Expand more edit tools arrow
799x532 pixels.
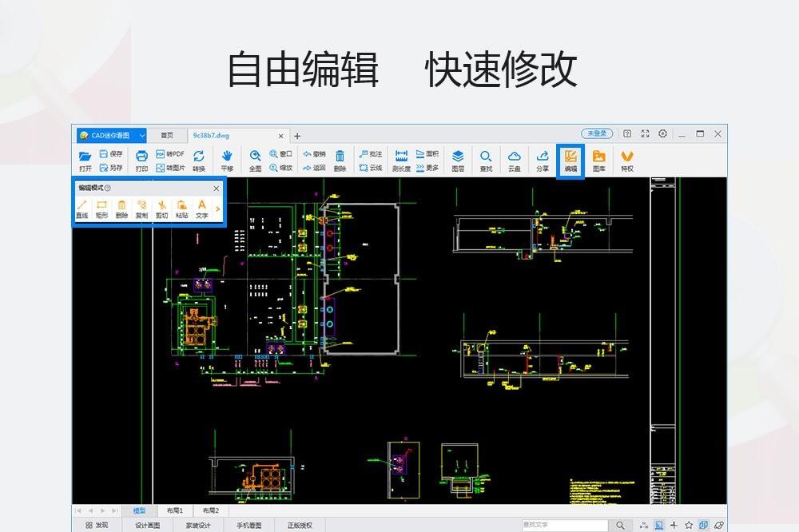pos(217,209)
